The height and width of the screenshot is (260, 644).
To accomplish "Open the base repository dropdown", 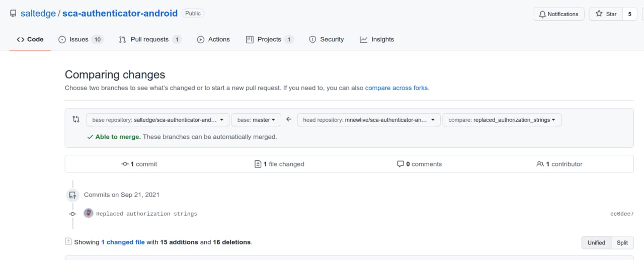I will (158, 120).
